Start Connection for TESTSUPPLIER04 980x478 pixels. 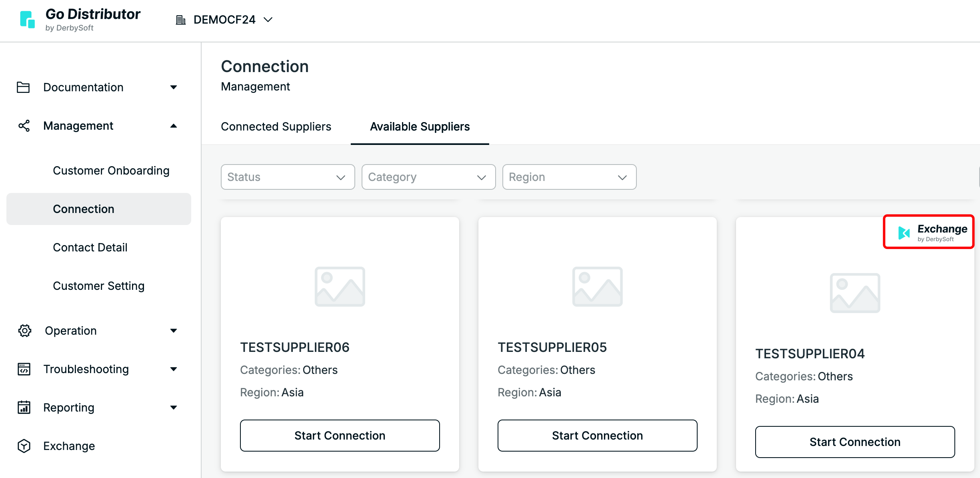(855, 442)
